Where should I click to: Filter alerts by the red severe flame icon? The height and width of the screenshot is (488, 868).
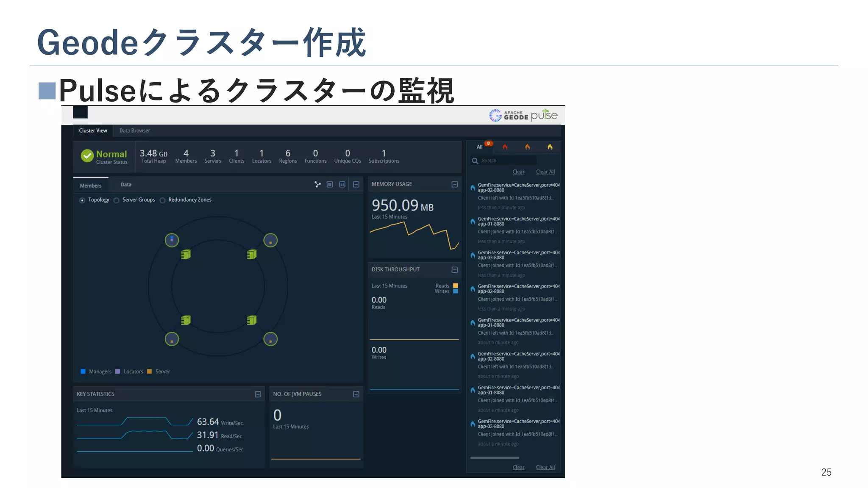point(505,147)
